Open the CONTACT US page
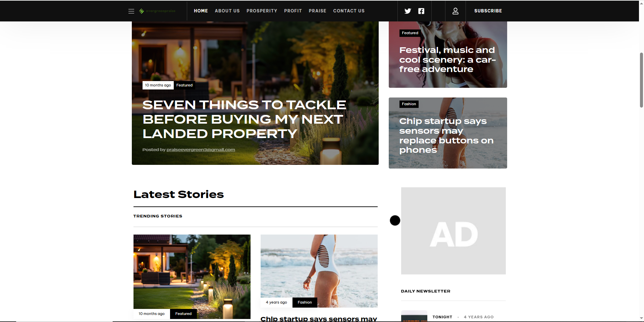Image resolution: width=644 pixels, height=322 pixels. tap(348, 11)
